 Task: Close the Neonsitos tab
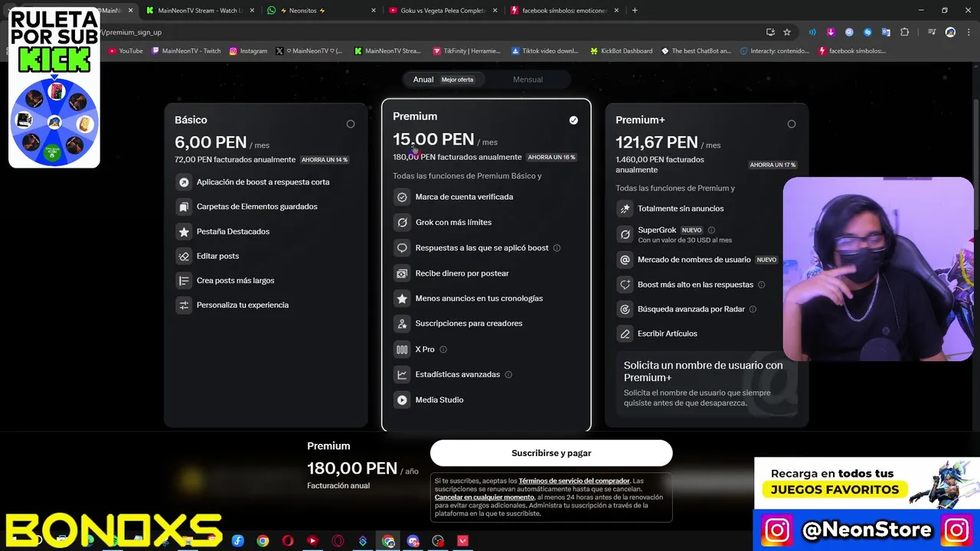374,11
